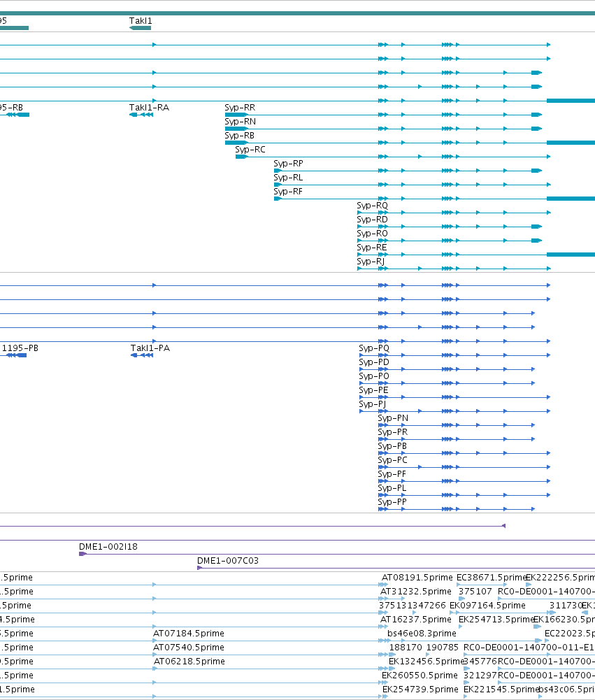Select the Syp-RJ transcript label
595x700 pixels.
[371, 261]
